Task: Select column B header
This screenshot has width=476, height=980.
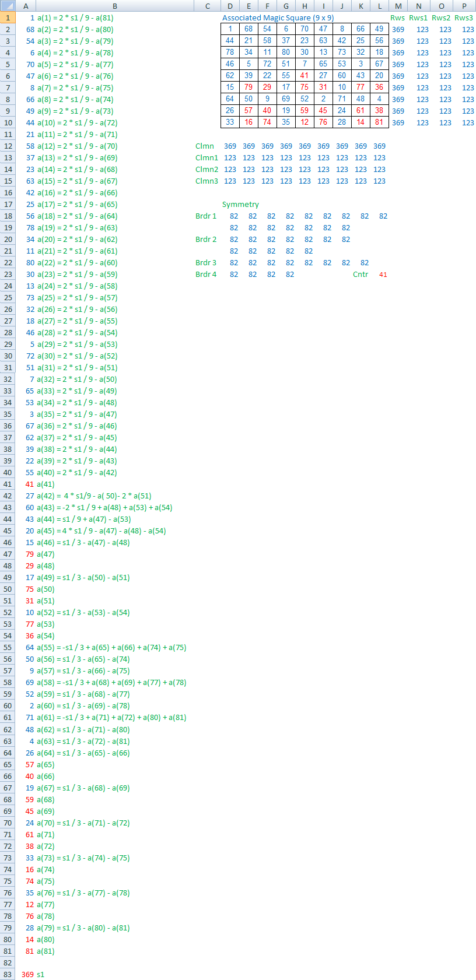Action: [x=114, y=6]
